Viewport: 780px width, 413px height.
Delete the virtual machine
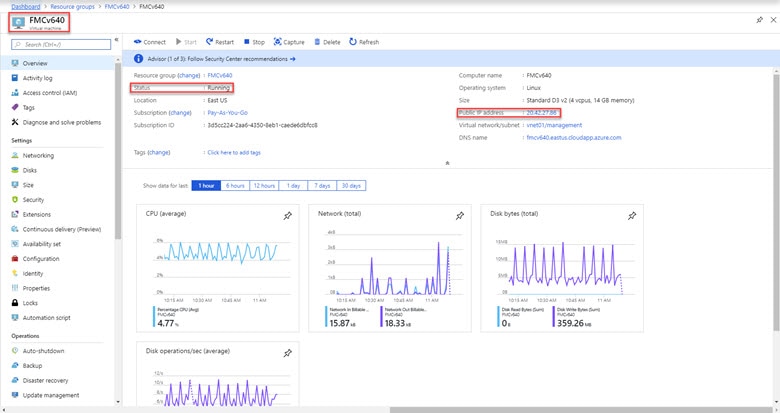tap(326, 42)
